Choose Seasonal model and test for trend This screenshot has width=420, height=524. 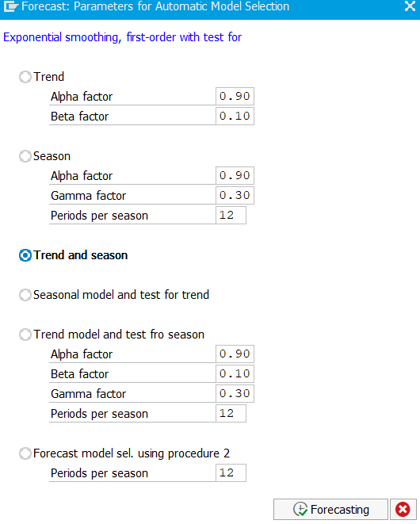25,295
